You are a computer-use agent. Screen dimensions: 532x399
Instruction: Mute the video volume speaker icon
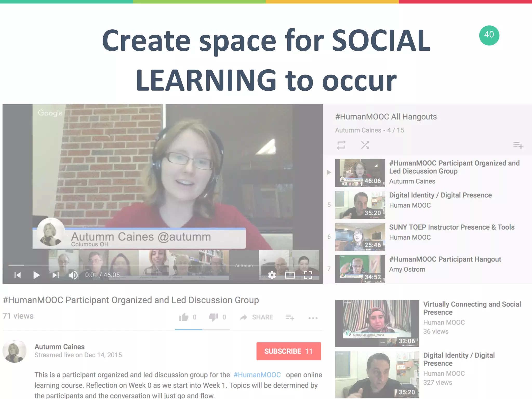73,275
